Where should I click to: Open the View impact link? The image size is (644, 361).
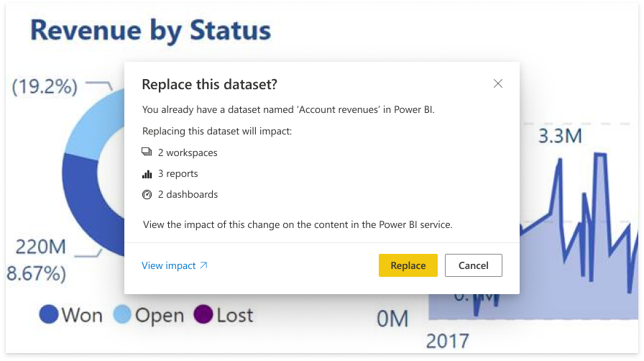click(x=169, y=265)
